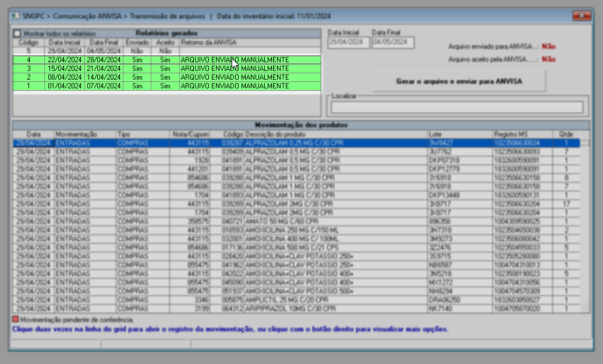Select row with lote NB6587

[x=296, y=265]
